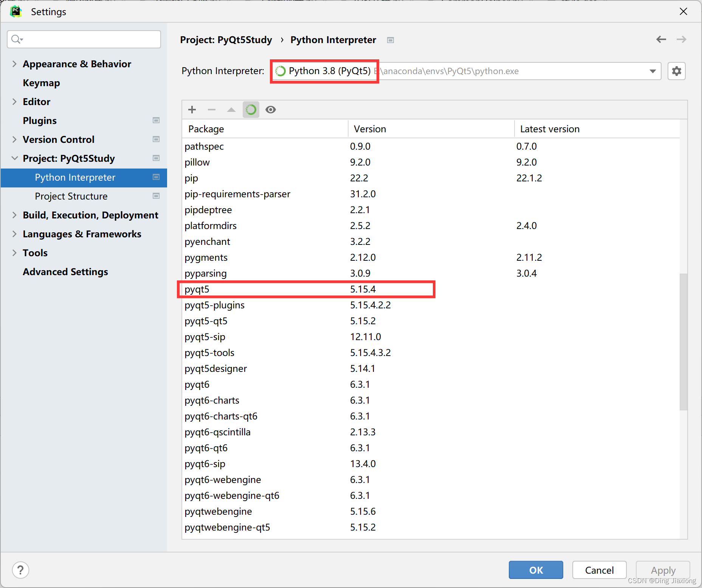
Task: Toggle the Use Conda package manager icon
Action: (251, 110)
